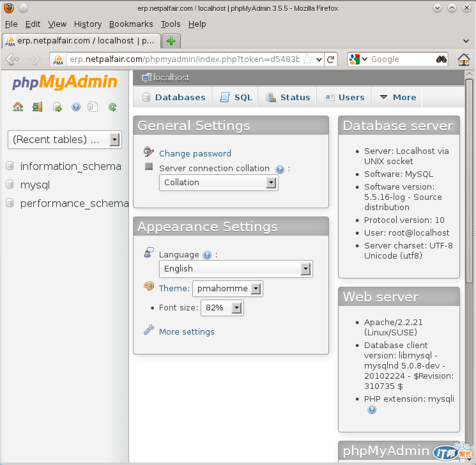Open PHP extension mysqli help icon
The height and width of the screenshot is (465, 476).
click(x=372, y=410)
